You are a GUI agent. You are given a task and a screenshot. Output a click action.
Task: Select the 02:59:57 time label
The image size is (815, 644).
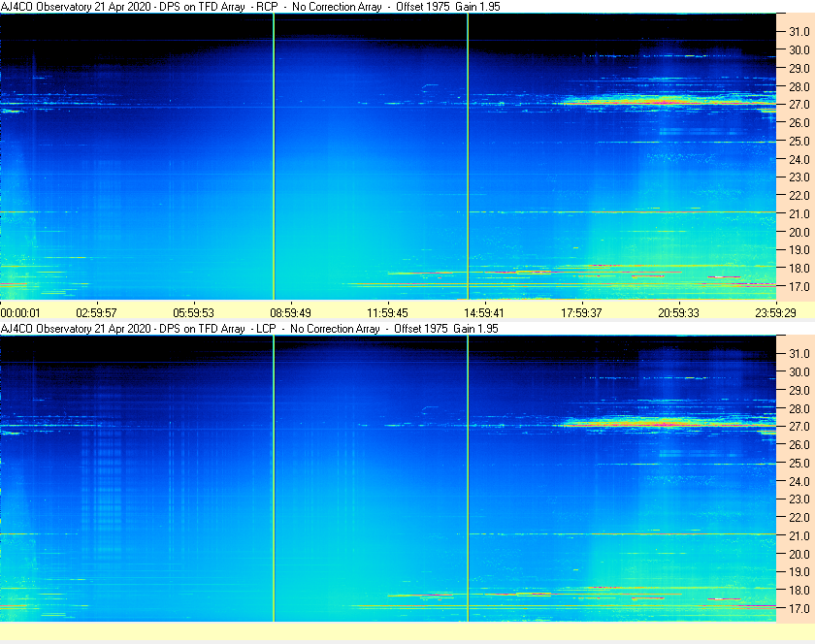97,313
